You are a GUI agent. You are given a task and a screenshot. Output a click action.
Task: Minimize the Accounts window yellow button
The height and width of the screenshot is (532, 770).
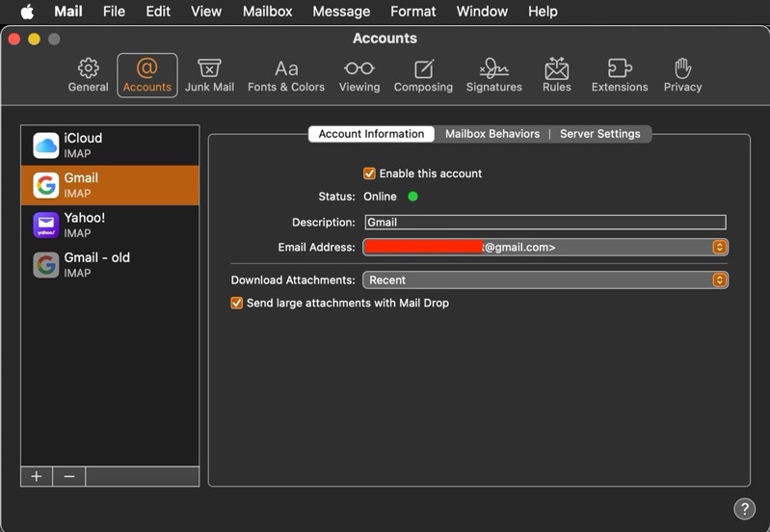tap(34, 40)
